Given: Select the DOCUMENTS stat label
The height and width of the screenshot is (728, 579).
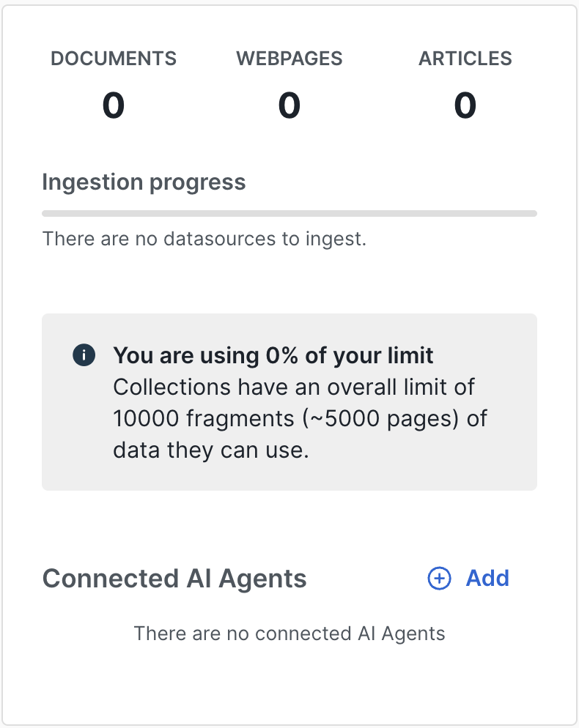Looking at the screenshot, I should [x=114, y=59].
